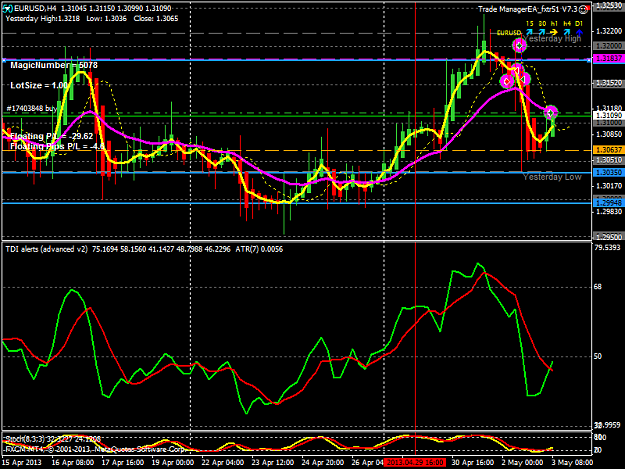Click the 3 May 08:00 time axis label
The image size is (625, 469).
coord(572,462)
